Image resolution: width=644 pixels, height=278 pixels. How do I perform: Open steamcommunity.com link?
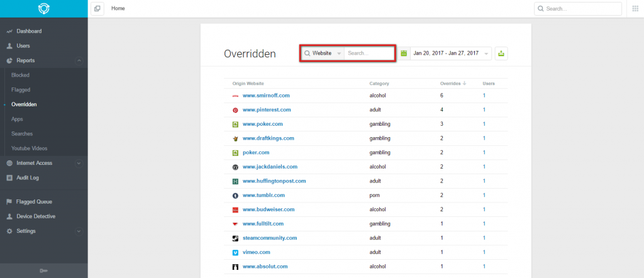(270, 238)
